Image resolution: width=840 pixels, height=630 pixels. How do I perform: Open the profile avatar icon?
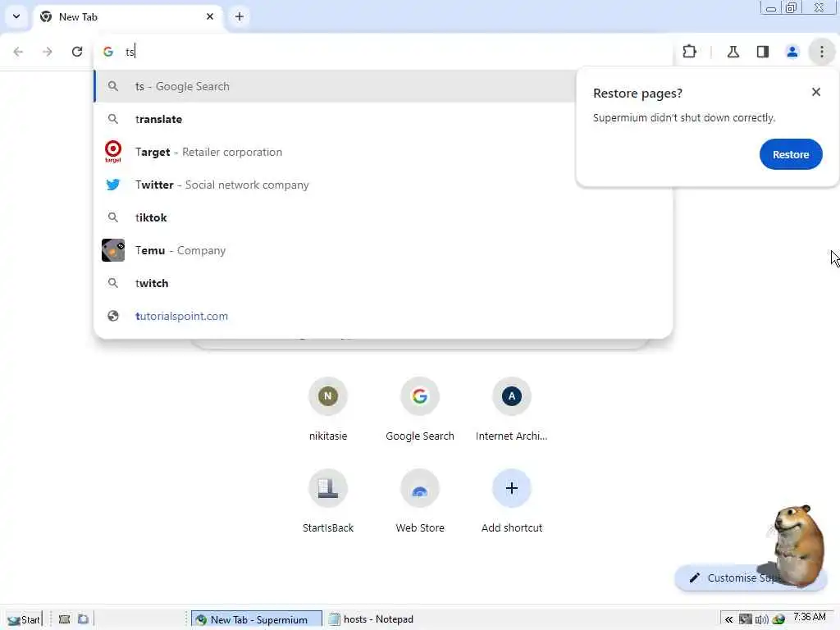(792, 52)
